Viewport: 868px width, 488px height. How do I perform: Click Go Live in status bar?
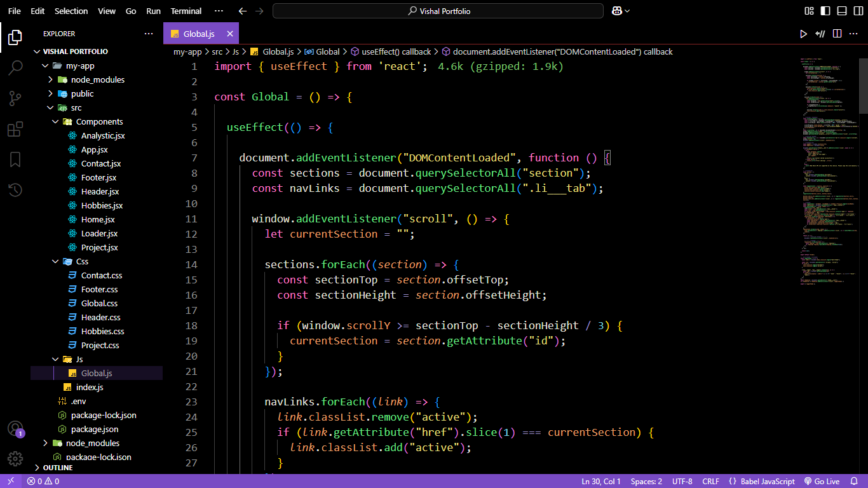[822, 481]
